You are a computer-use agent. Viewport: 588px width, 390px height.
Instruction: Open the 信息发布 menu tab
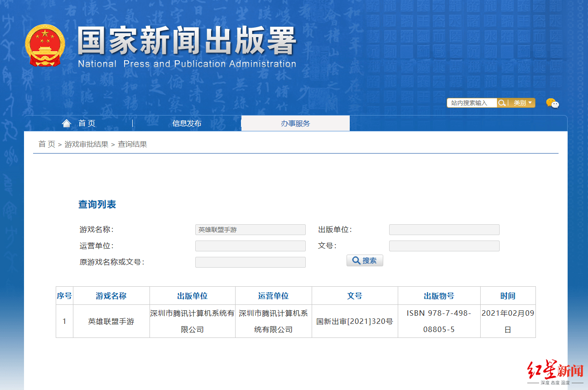[187, 123]
